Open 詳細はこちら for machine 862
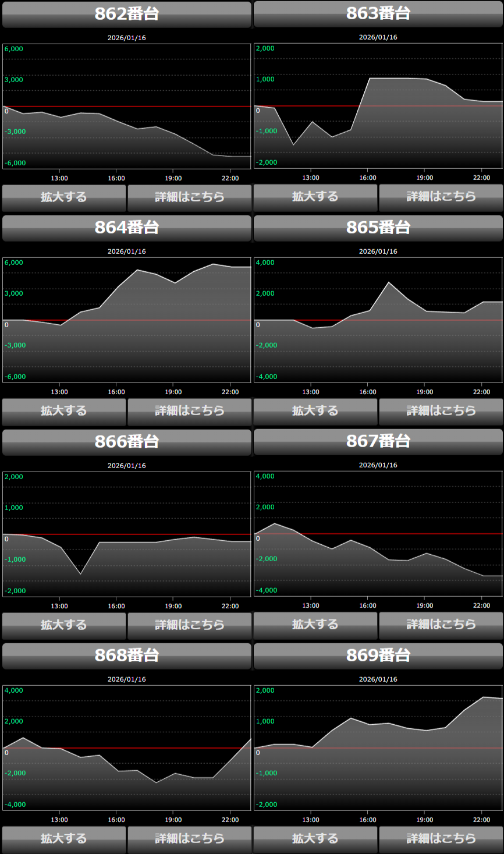Image resolution: width=504 pixels, height=854 pixels. [190, 197]
